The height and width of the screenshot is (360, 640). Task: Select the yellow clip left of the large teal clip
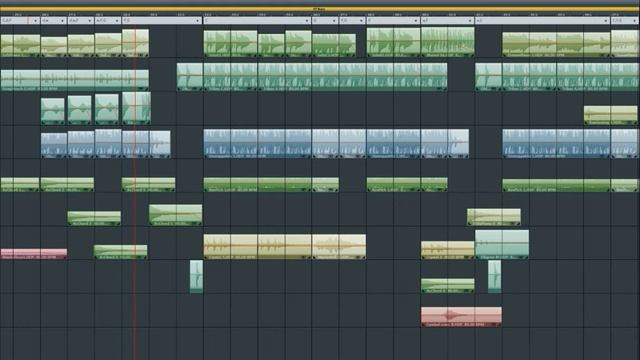click(x=448, y=250)
